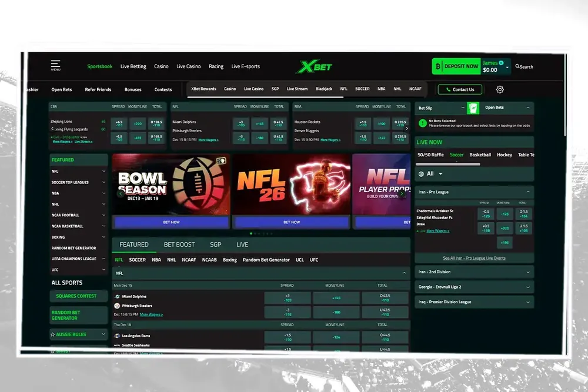Open More Wagers for Dolphins vs Steelers
The width and height of the screenshot is (588, 392).
point(151,314)
